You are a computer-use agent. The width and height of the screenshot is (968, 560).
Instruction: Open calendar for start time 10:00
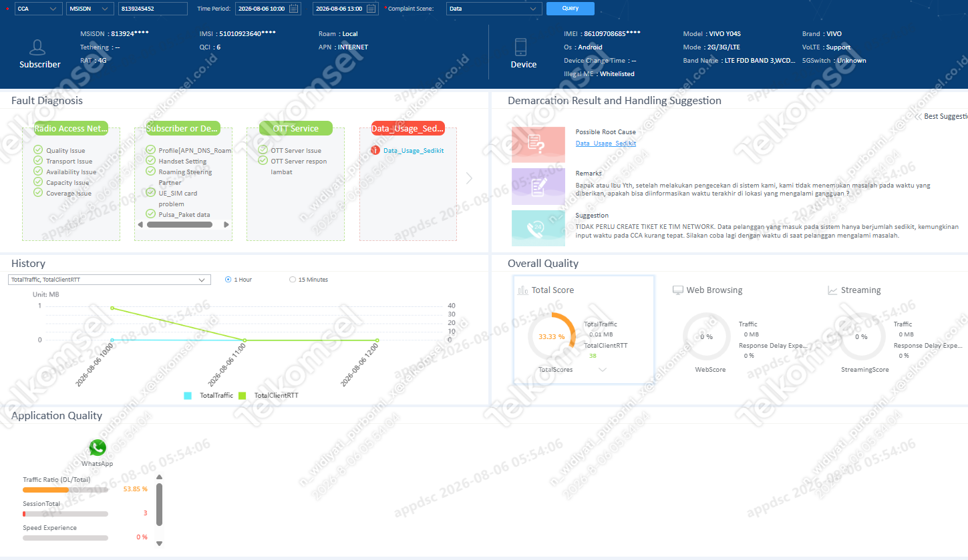(x=293, y=9)
